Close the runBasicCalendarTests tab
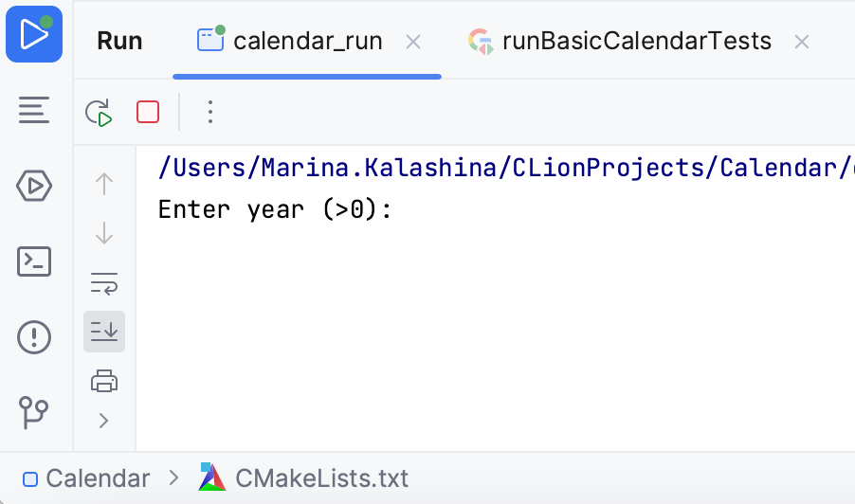This screenshot has width=855, height=504. [802, 42]
